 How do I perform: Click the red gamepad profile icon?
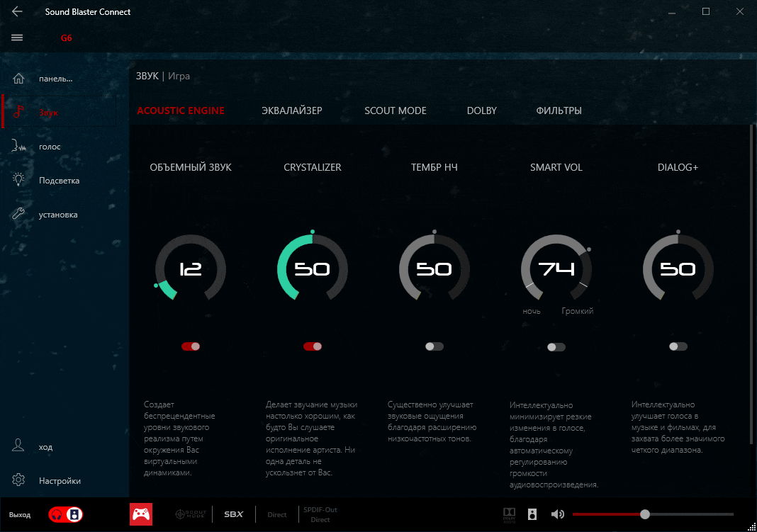141,514
